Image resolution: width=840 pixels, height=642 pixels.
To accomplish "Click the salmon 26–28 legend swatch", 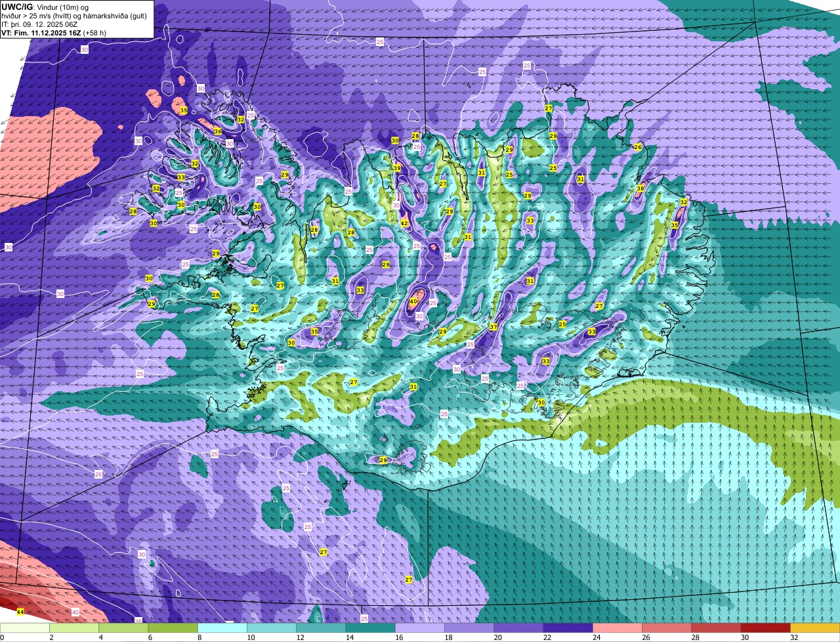I will (667, 628).
